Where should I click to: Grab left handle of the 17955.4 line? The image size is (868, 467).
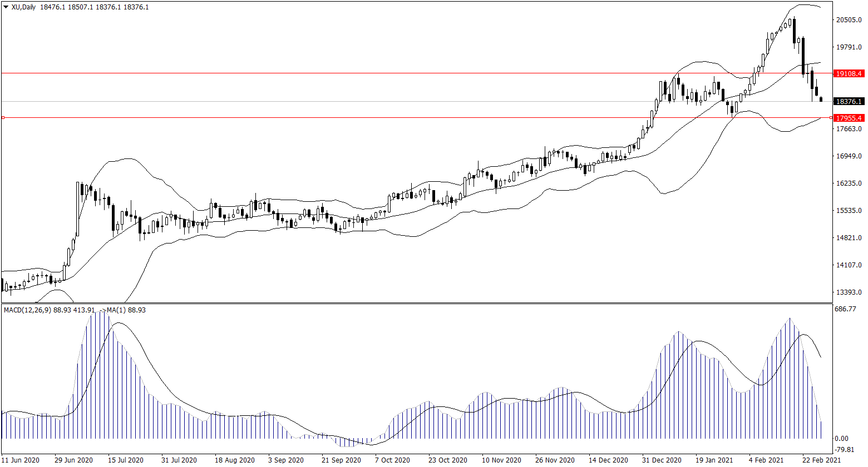[x=3, y=117]
